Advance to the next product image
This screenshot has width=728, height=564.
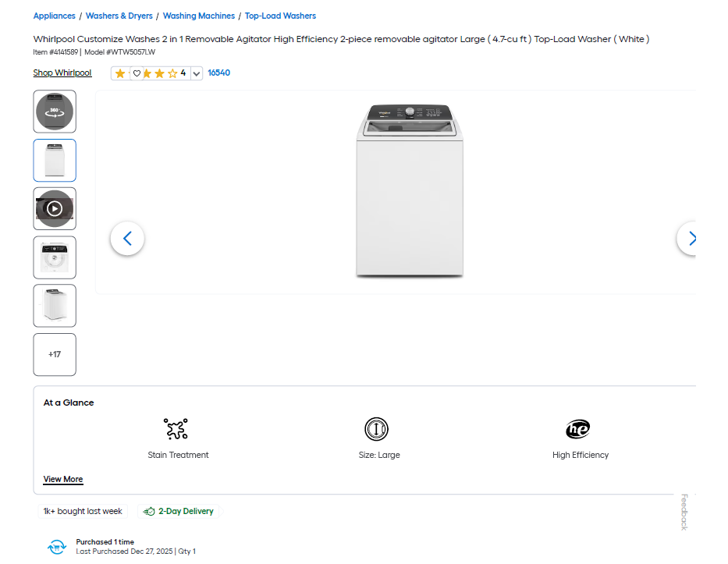(x=691, y=239)
